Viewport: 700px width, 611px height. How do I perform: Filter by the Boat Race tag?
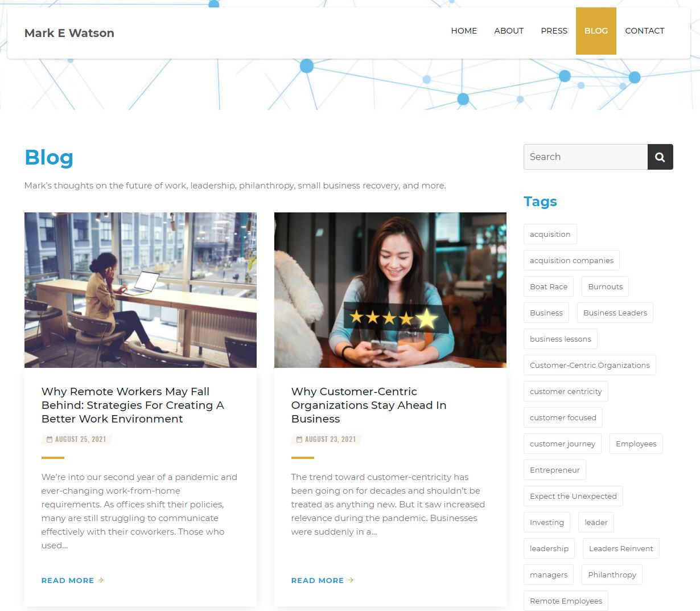click(548, 286)
